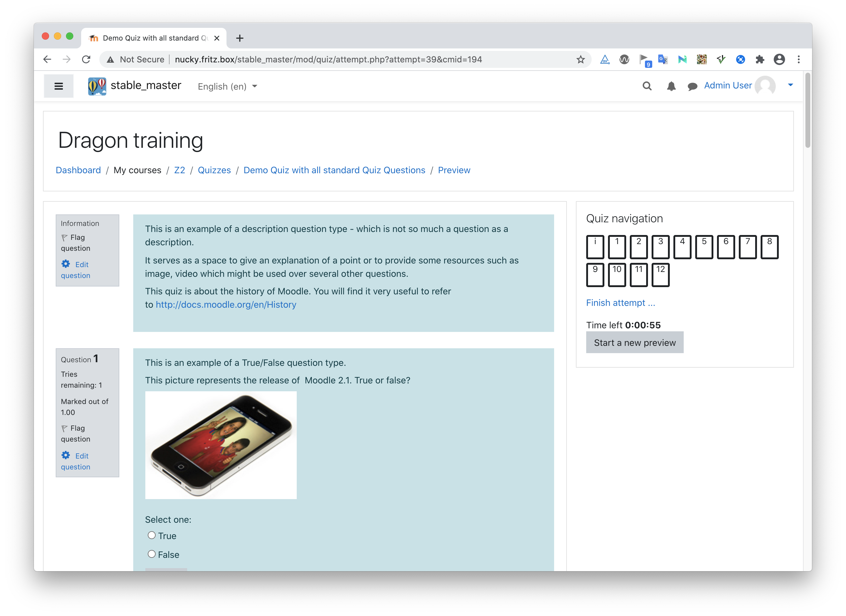Open the Chrome three-dot menu
The height and width of the screenshot is (616, 846).
click(799, 59)
